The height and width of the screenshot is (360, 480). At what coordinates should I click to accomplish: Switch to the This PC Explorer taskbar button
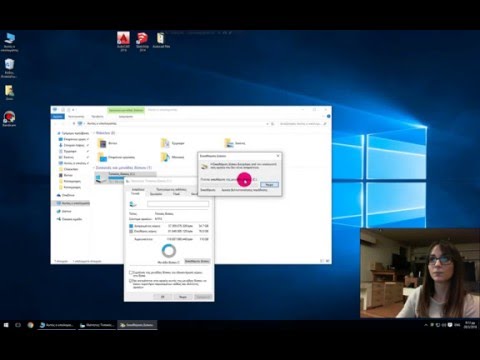click(x=57, y=325)
